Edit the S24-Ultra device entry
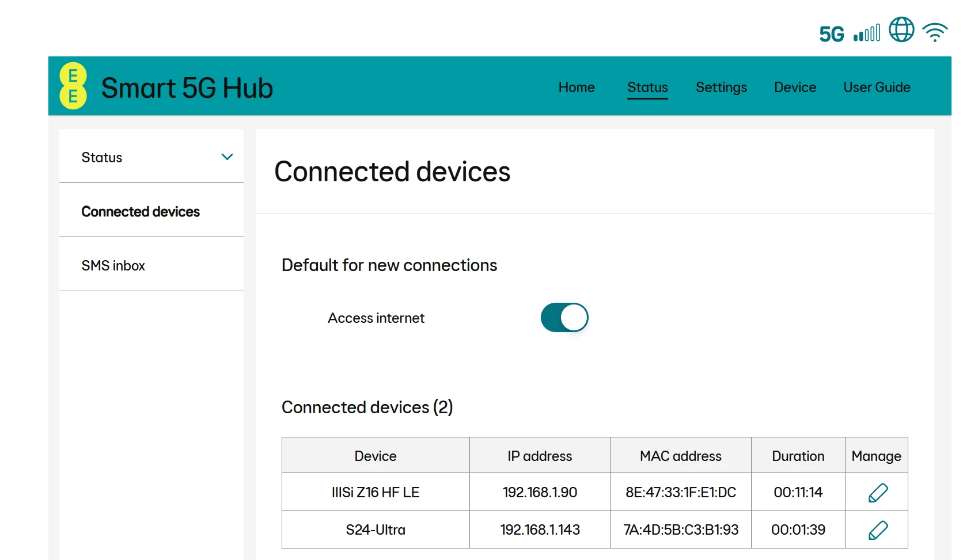The image size is (963, 560). [x=878, y=530]
